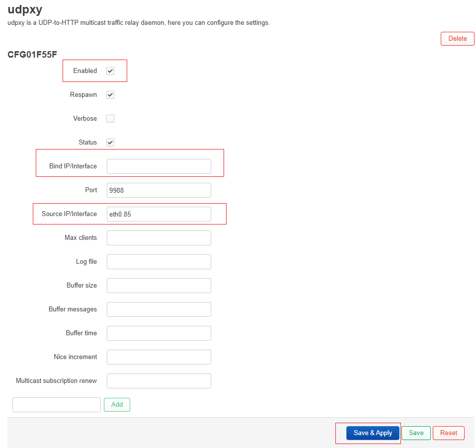Click the Log file label
Screen dimensions: 476x448
86,261
